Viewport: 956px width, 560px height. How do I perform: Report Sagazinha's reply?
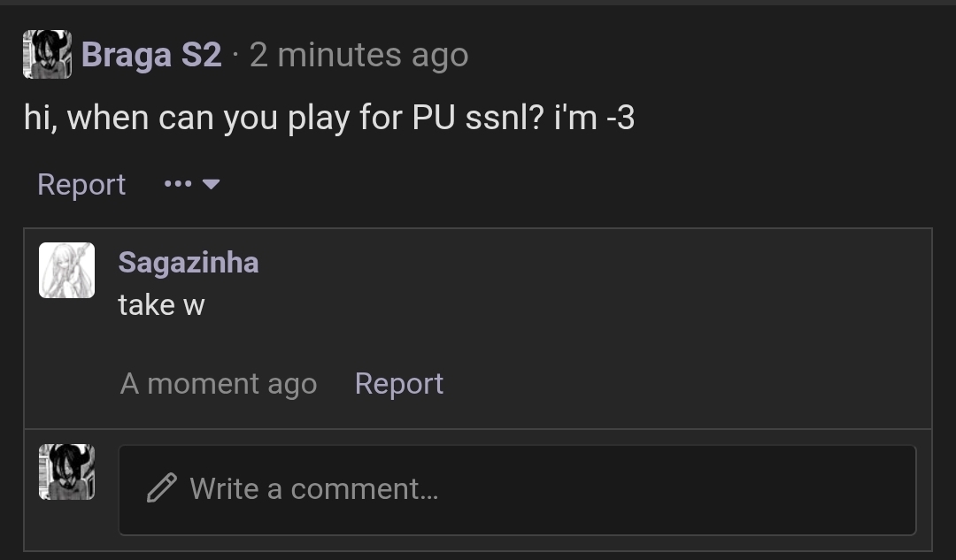[x=399, y=383]
